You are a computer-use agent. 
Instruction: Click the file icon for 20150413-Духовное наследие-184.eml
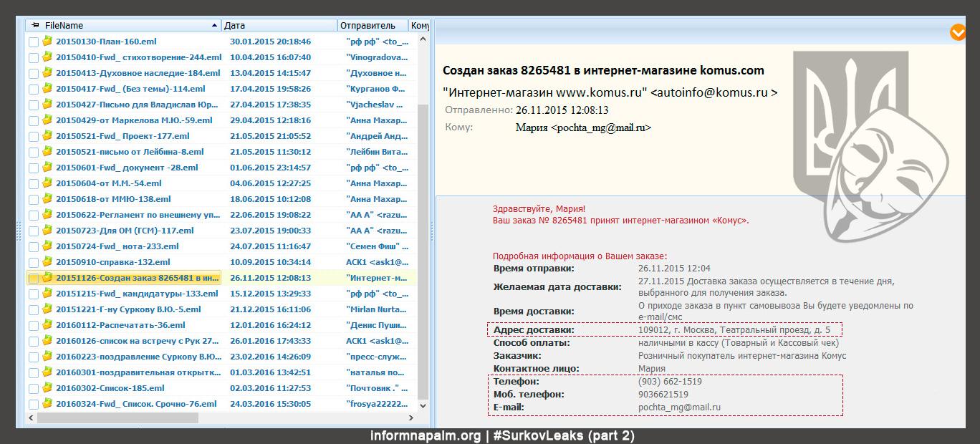pos(47,72)
